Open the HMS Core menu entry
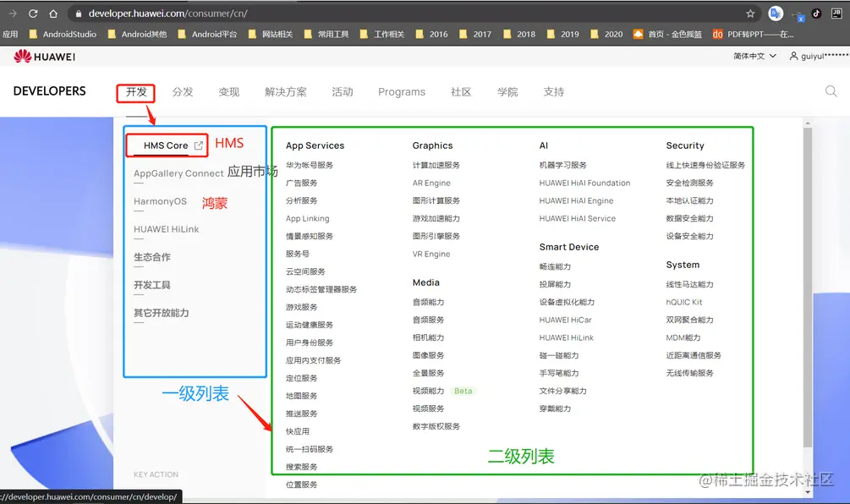 click(166, 145)
